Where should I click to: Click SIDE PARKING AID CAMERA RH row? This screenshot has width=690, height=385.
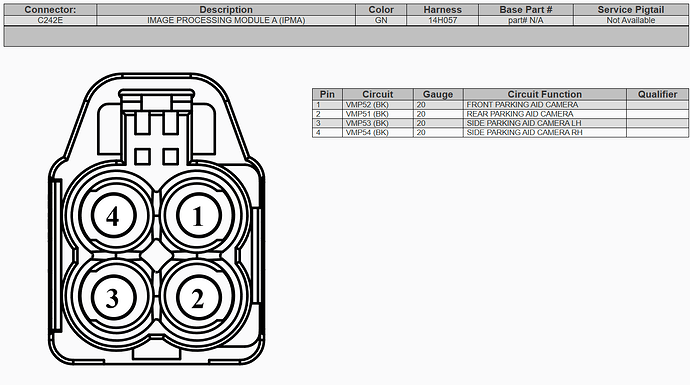(x=500, y=132)
